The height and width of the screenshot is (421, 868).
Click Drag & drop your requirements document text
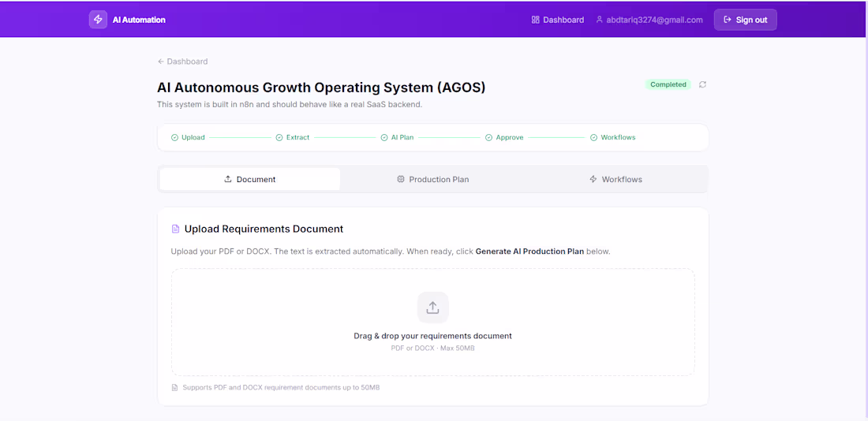433,336
